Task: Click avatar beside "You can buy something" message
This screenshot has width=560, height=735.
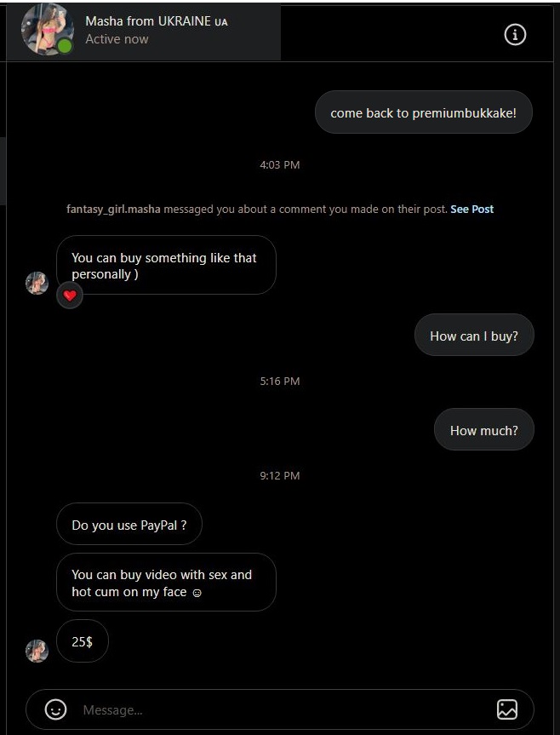Action: click(x=37, y=284)
